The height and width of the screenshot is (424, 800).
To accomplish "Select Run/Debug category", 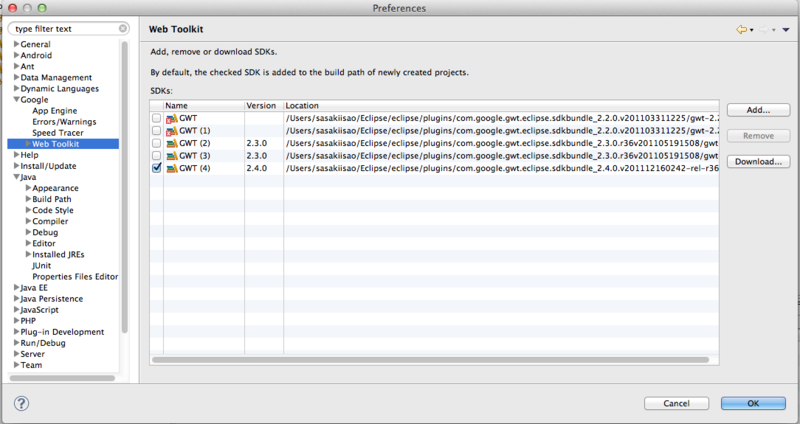I will pos(43,343).
